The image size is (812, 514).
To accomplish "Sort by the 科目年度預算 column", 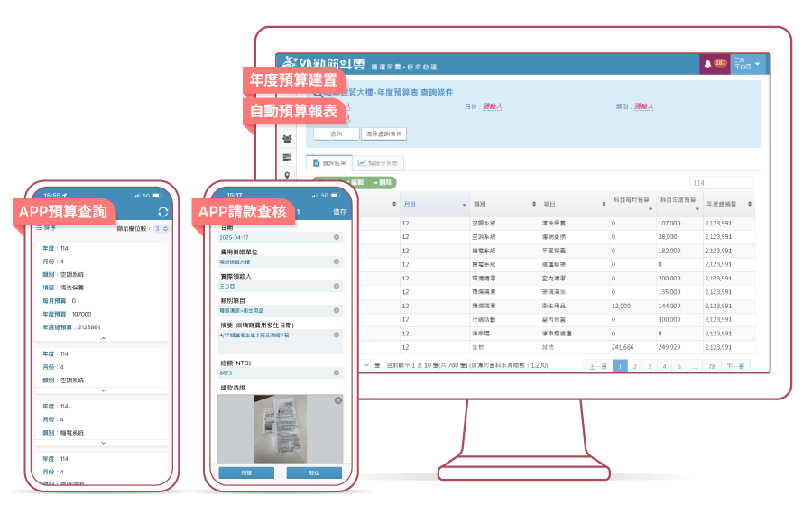I will [678, 204].
